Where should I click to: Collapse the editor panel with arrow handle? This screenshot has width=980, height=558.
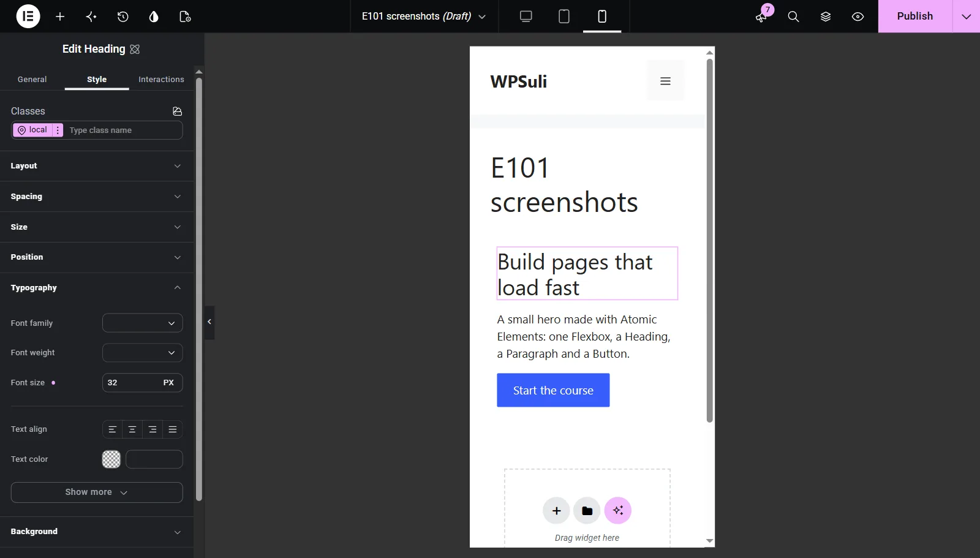click(209, 322)
